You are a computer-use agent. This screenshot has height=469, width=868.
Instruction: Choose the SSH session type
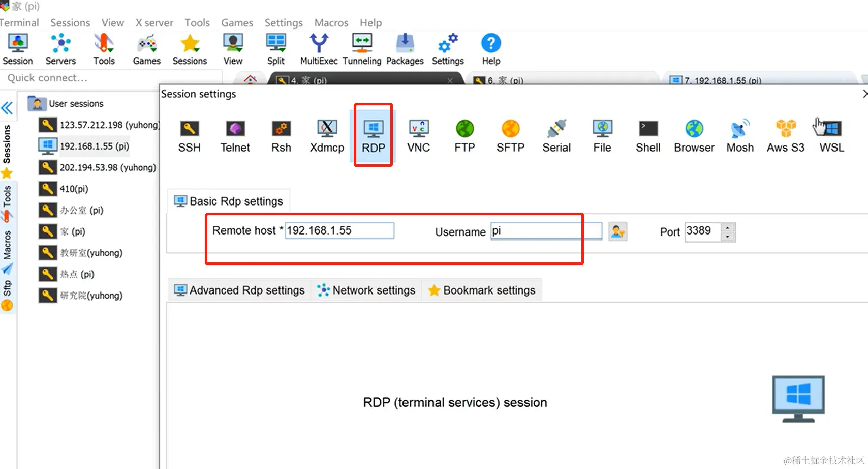click(190, 136)
